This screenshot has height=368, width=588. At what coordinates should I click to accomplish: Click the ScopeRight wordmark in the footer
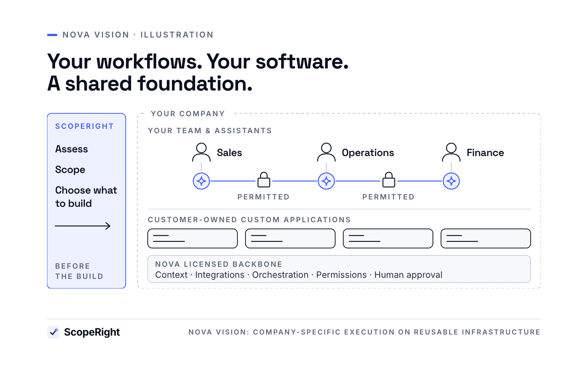point(92,332)
